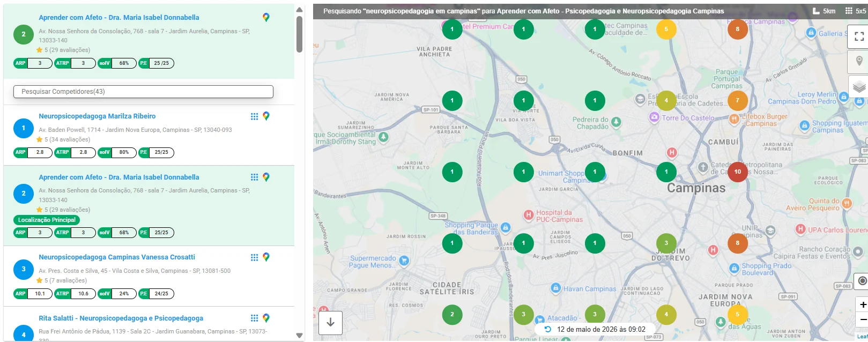Zoom out the map with minus button
This screenshot has width=868, height=342.
tap(863, 319)
